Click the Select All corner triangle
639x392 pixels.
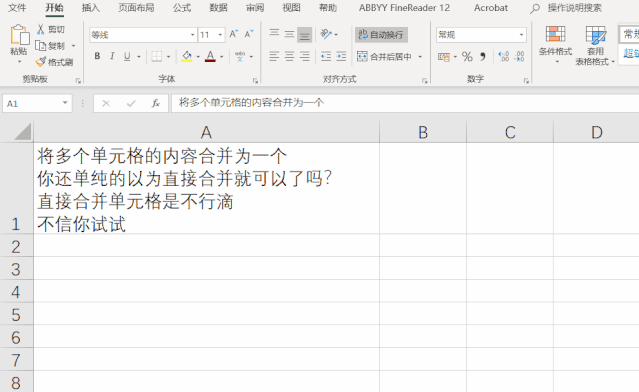(x=22, y=132)
